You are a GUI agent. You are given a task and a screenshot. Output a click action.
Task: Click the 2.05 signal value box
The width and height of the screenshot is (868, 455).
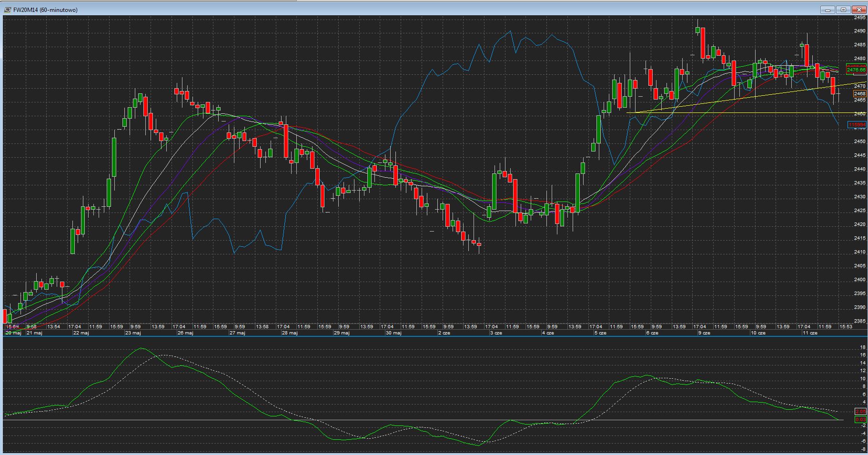click(860, 411)
